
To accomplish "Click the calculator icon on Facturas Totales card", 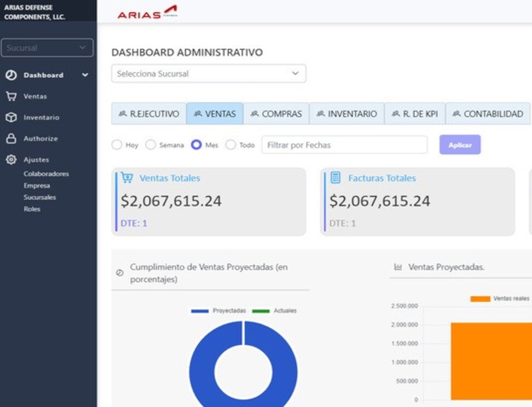I will 336,178.
